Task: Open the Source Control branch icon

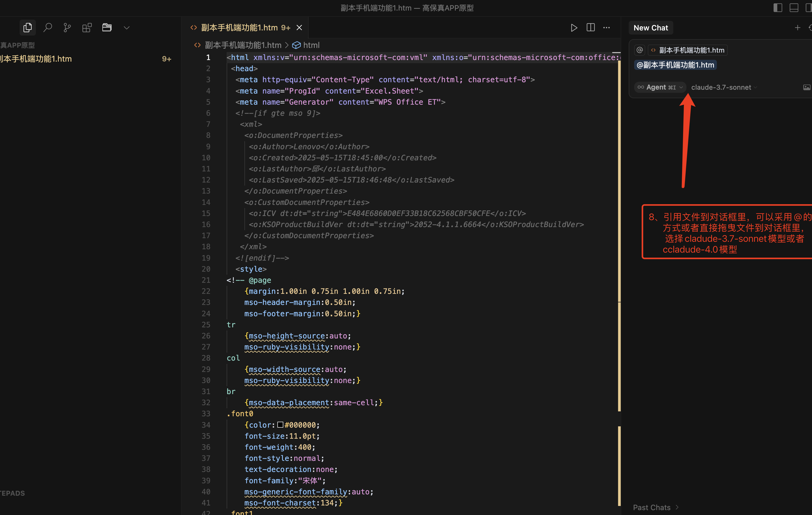Action: coord(67,27)
